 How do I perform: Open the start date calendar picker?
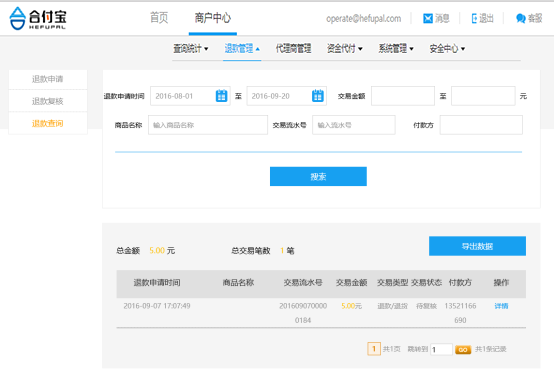click(222, 96)
